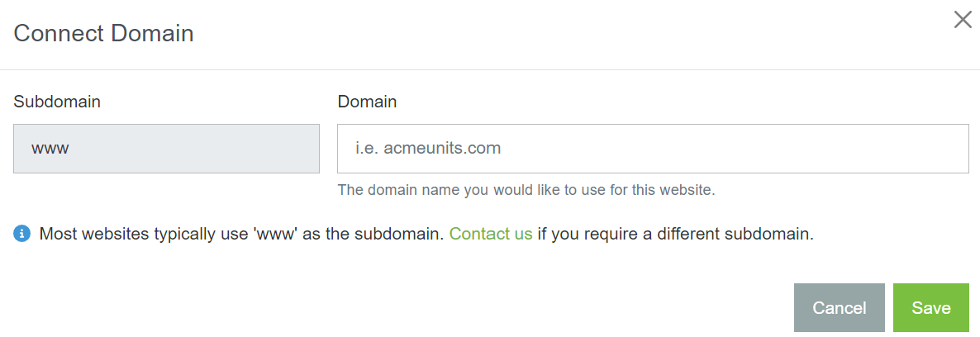Click the disabled Subdomain www field
The height and width of the screenshot is (337, 980).
point(166,149)
